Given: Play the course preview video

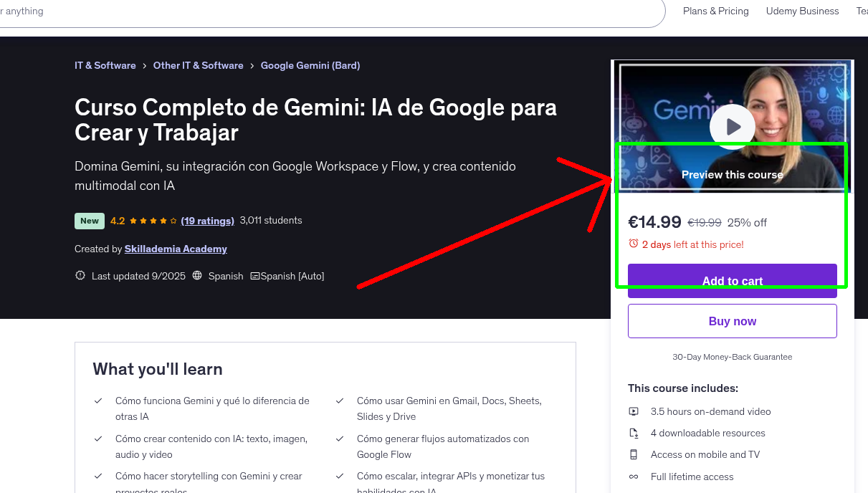Looking at the screenshot, I should click(x=732, y=126).
